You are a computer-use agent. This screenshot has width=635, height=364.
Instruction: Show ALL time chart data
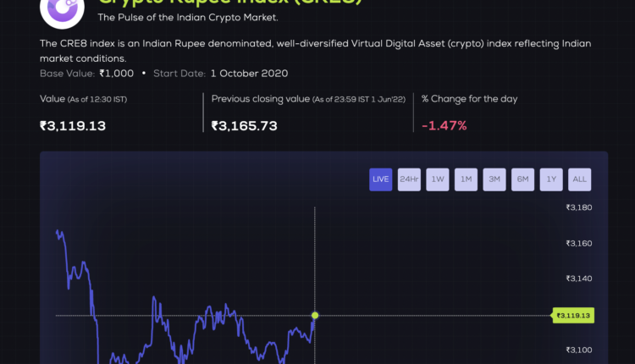coord(580,179)
